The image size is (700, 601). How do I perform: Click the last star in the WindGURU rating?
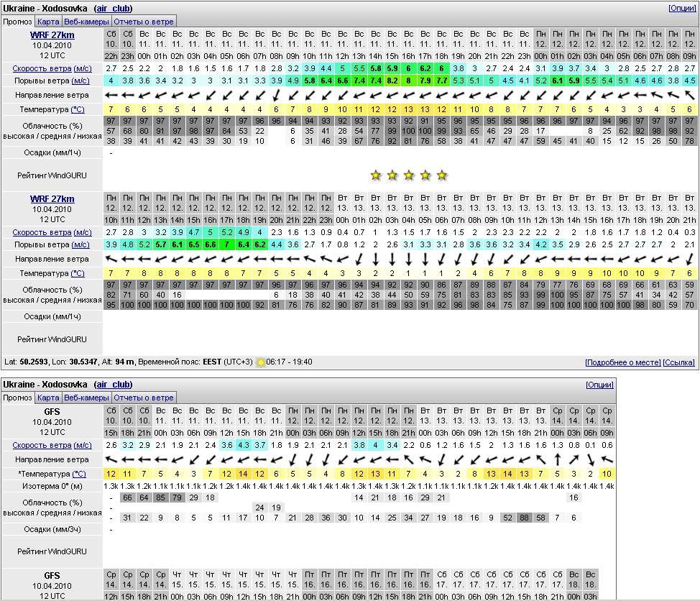click(442, 175)
